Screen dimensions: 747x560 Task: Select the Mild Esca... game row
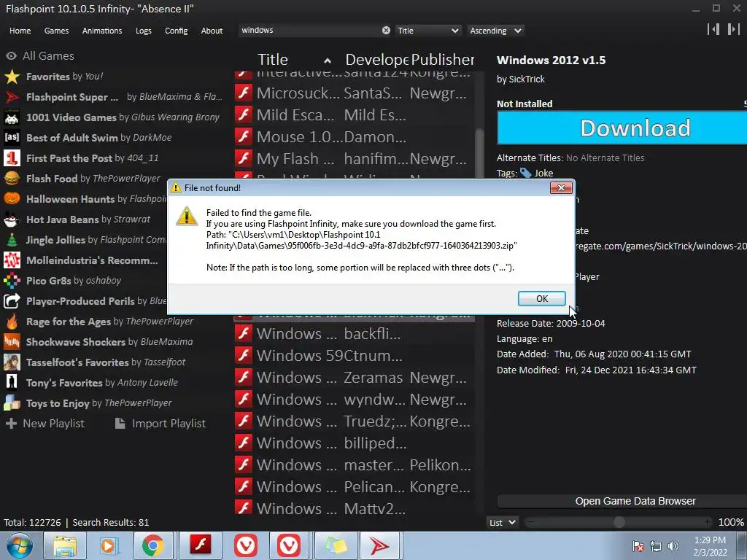[x=354, y=114]
